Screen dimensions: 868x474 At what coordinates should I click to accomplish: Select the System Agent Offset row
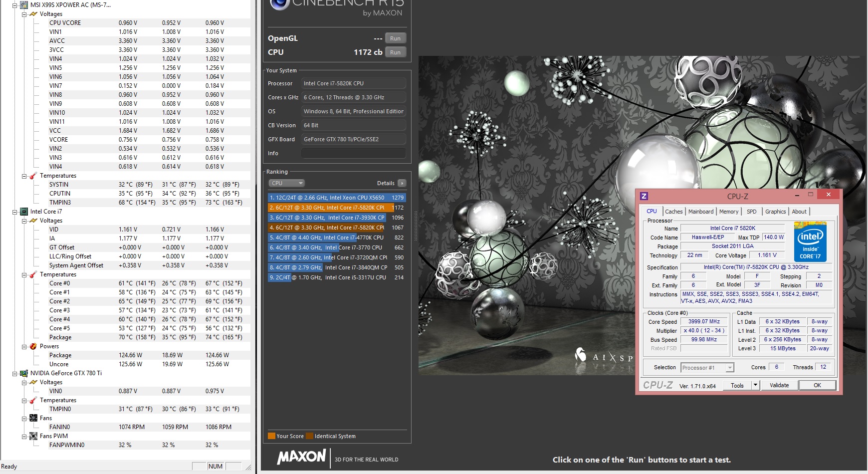click(149, 265)
